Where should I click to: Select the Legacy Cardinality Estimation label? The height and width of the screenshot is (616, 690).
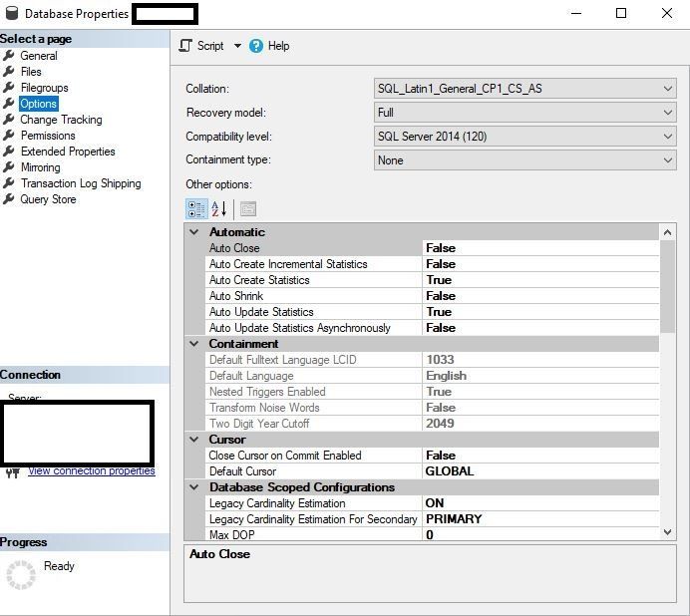(277, 503)
